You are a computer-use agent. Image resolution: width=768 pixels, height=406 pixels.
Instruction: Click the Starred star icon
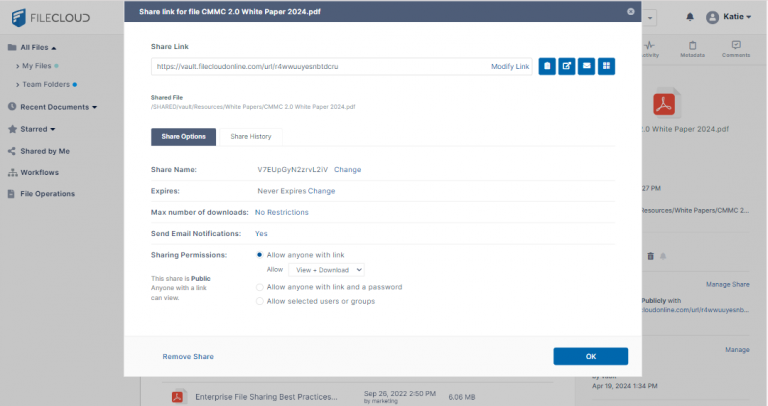12,129
